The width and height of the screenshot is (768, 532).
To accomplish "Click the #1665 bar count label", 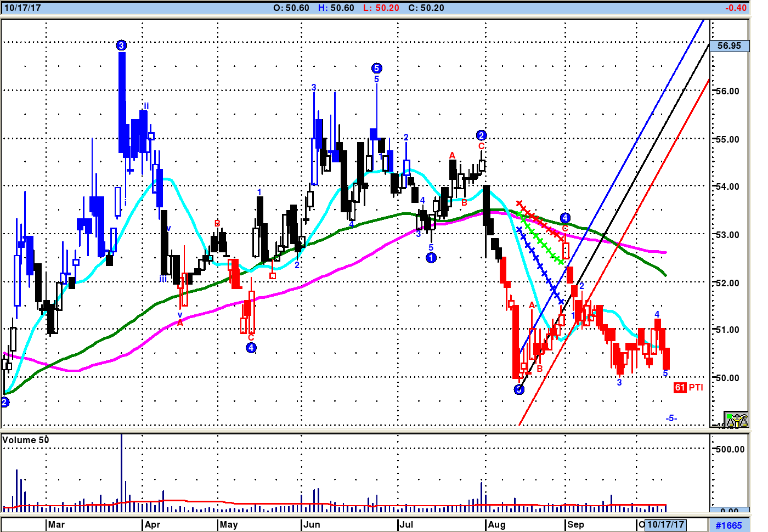I will pyautogui.click(x=729, y=525).
